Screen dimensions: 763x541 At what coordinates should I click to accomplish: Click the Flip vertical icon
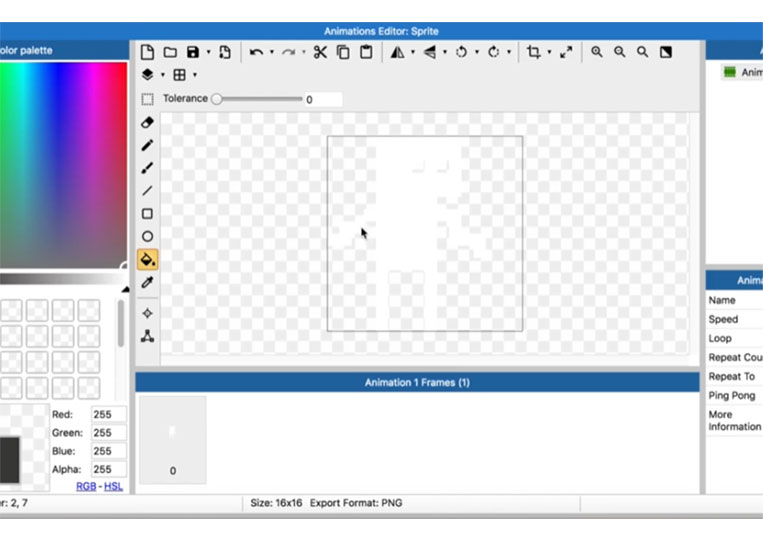pyautogui.click(x=430, y=52)
